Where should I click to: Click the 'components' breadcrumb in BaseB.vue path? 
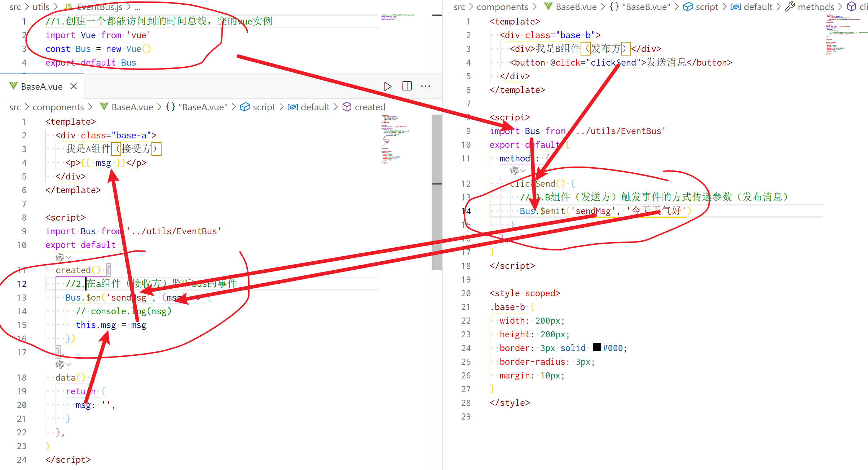click(502, 7)
